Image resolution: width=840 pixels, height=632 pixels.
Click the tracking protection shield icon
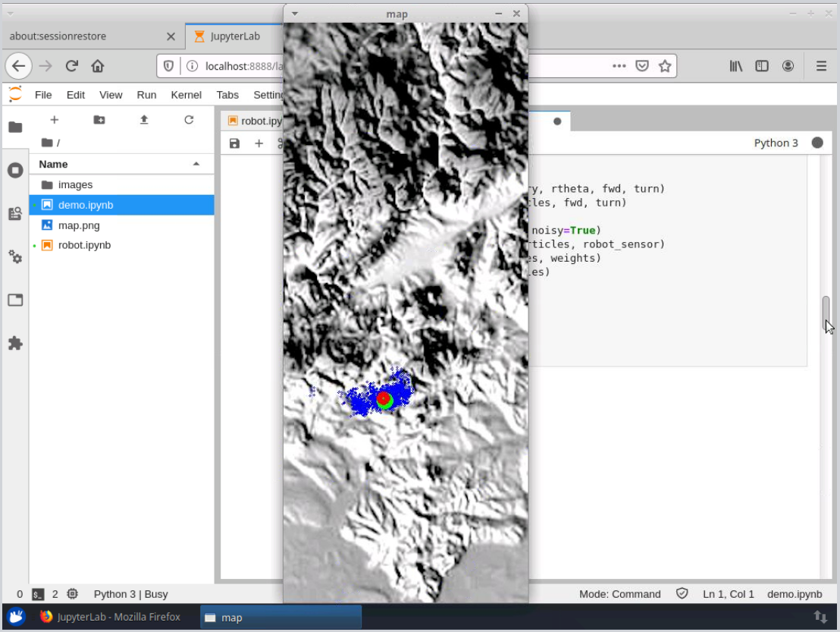coord(169,66)
